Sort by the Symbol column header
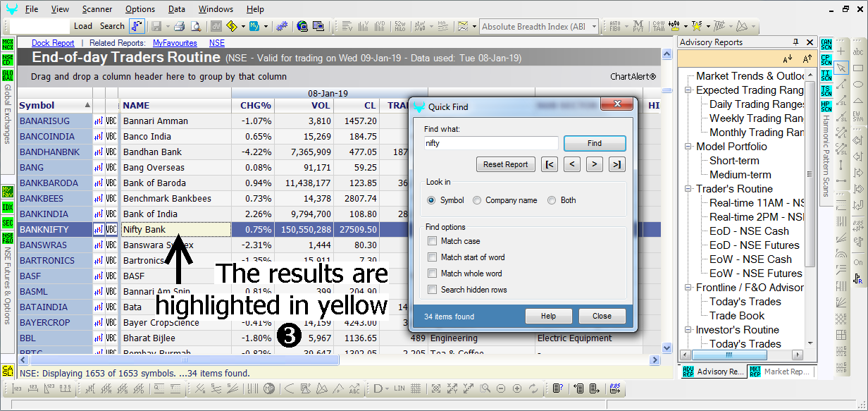The image size is (868, 411). (x=55, y=106)
